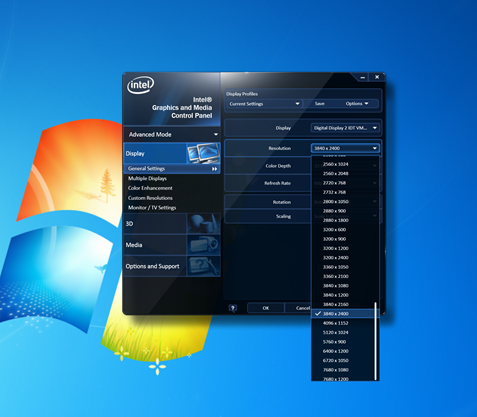The image size is (477, 417).
Task: Open the 3D section shapes icon
Action: 204,224
